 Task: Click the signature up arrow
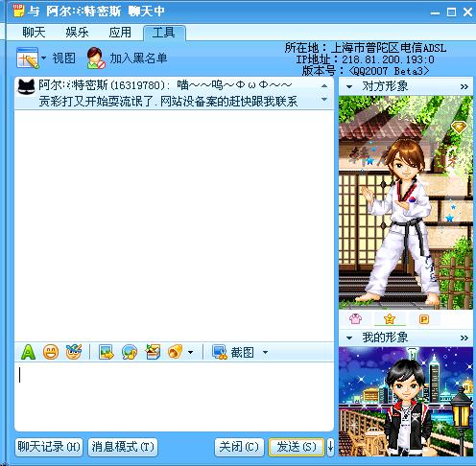point(324,85)
